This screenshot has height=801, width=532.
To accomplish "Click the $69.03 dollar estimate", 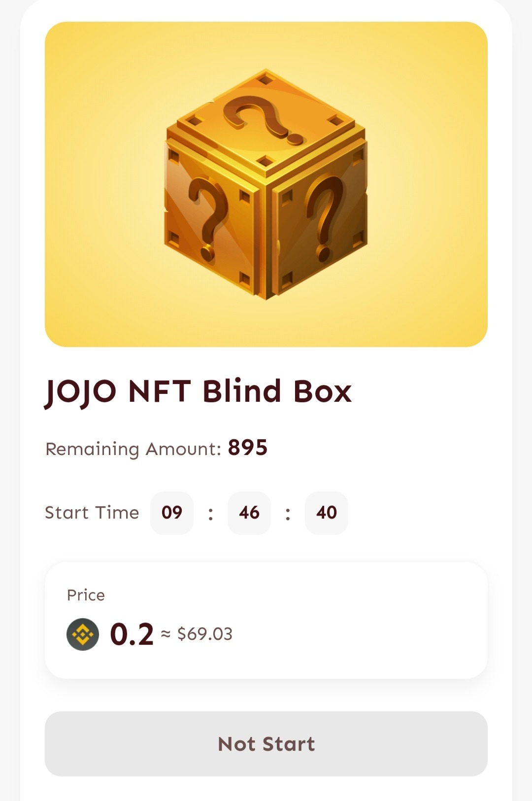I will click(205, 634).
